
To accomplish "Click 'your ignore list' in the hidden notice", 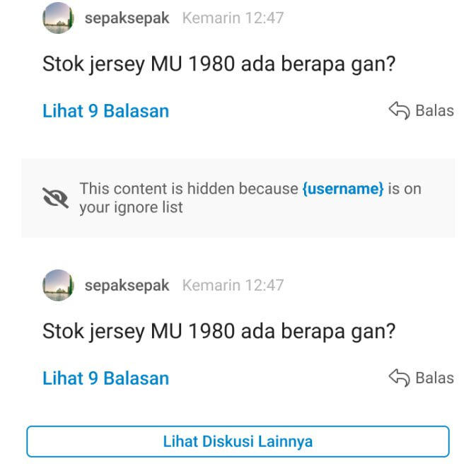I will click(x=131, y=207).
